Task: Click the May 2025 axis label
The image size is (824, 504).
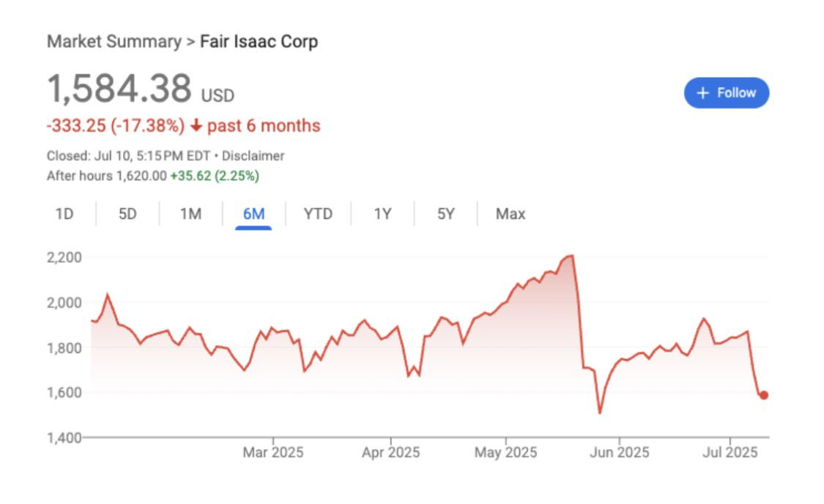Action: (505, 453)
